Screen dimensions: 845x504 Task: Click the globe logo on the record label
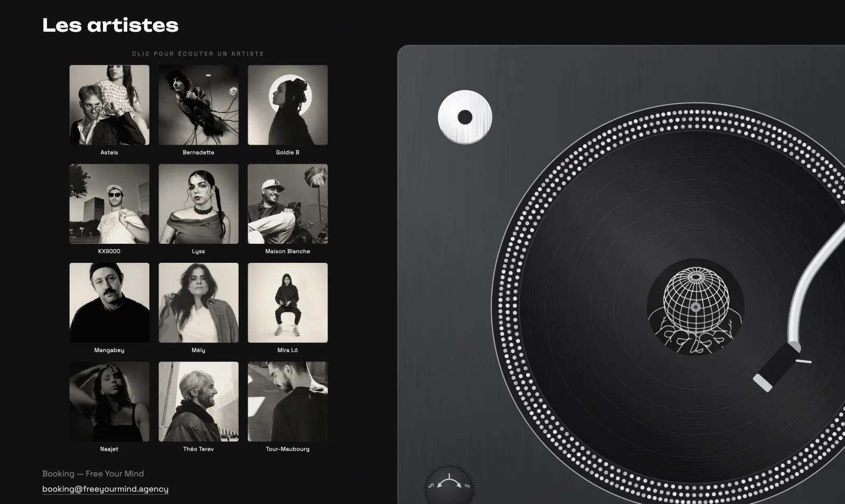click(696, 307)
